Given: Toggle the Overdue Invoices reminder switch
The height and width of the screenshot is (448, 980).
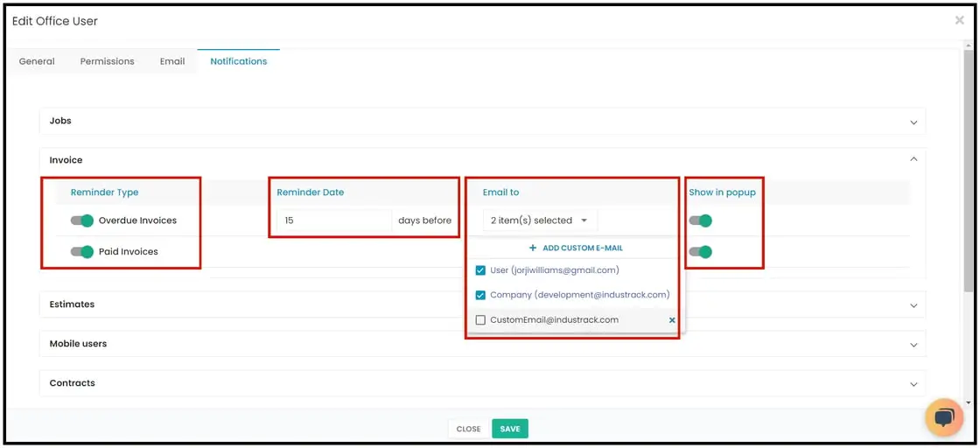Looking at the screenshot, I should coord(82,220).
